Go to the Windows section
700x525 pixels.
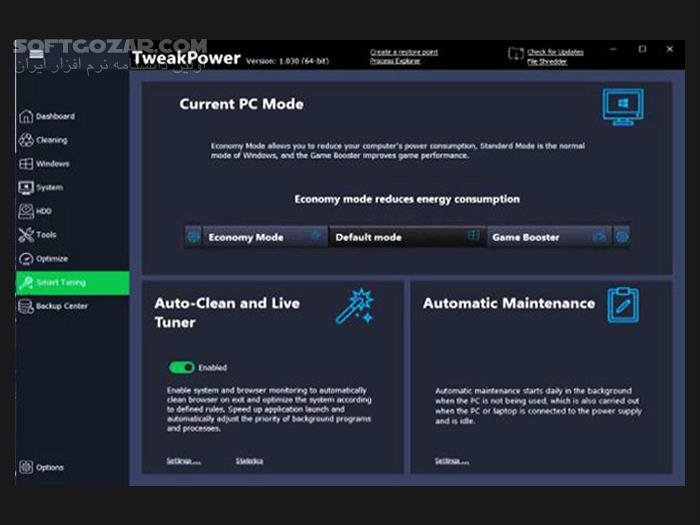point(72,164)
